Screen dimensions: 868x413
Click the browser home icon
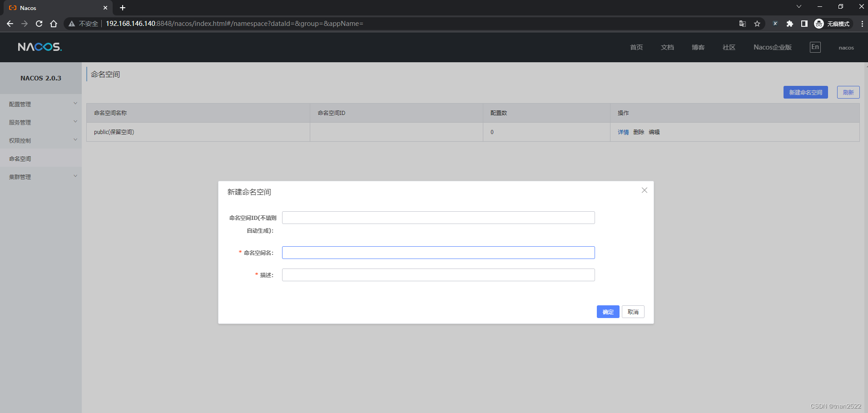54,24
